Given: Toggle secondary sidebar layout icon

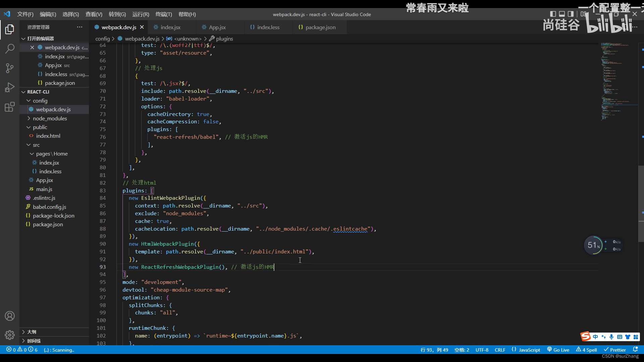Looking at the screenshot, I should (x=571, y=14).
